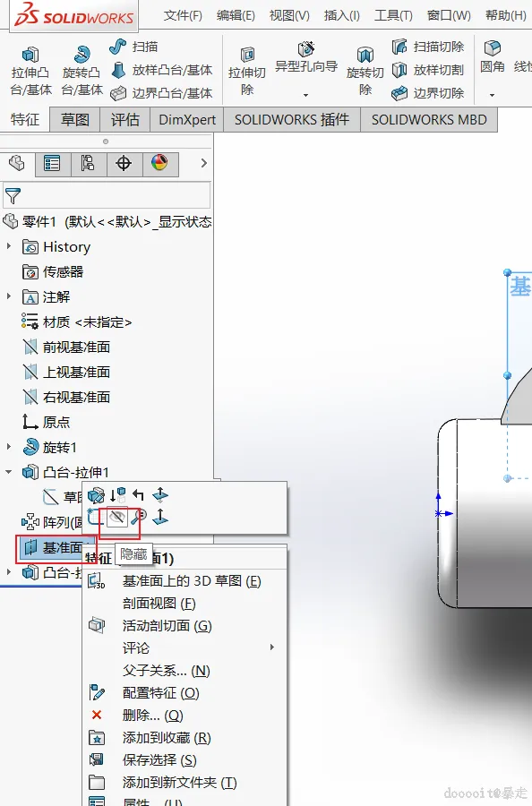The height and width of the screenshot is (806, 532).
Task: Open the Fillet (圆角) dropdown arrow
Action: point(492,95)
